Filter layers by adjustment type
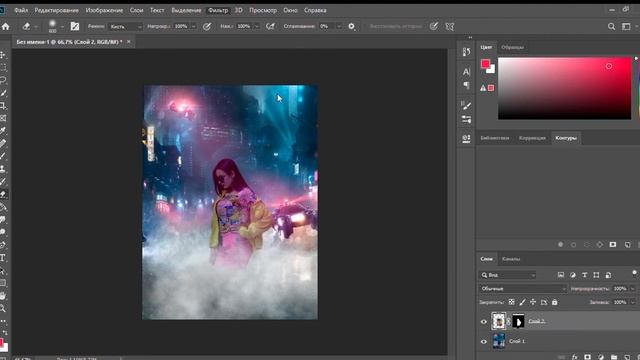This screenshot has width=640, height=360. [573, 275]
